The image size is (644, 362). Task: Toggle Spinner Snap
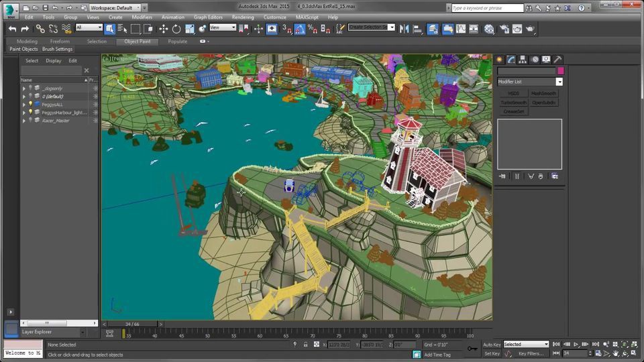click(326, 29)
